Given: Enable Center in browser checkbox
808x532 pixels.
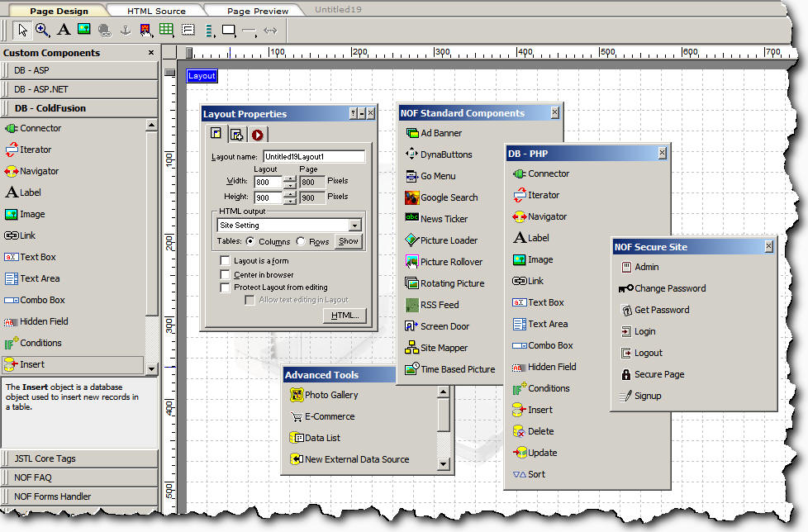Looking at the screenshot, I should [225, 274].
